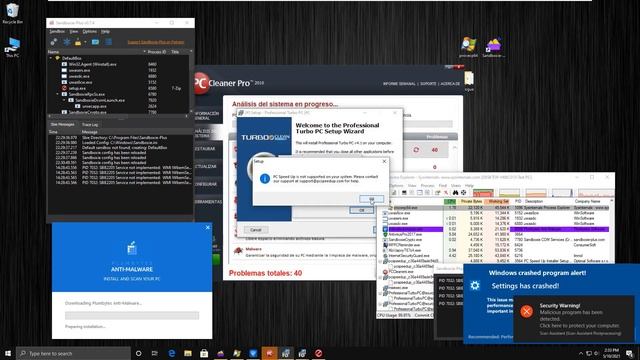This screenshot has width=640, height=360.
Task: Click the Properties icon in Process Explorer toolbar
Action: (437, 193)
